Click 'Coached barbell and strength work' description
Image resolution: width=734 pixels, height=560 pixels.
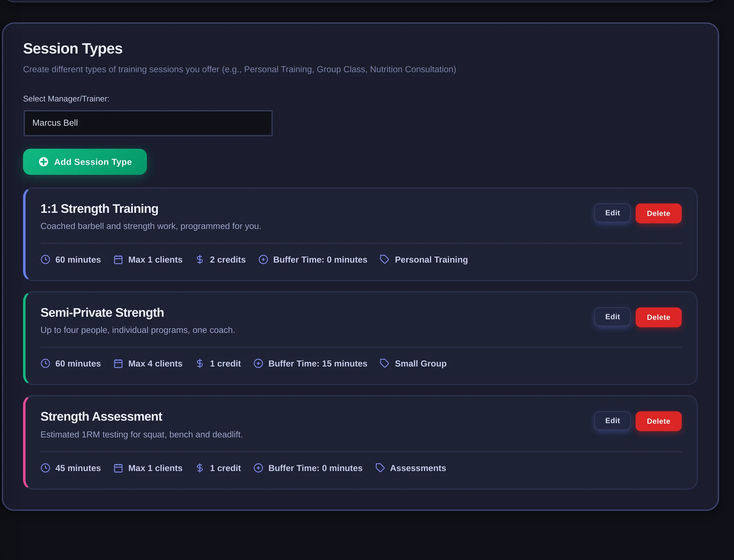tap(151, 226)
